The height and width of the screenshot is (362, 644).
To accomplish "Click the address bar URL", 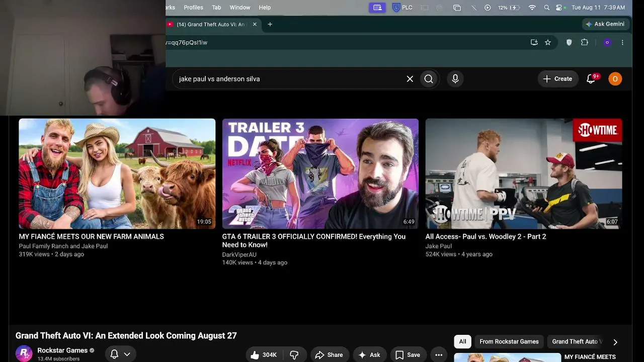I will 187,43.
